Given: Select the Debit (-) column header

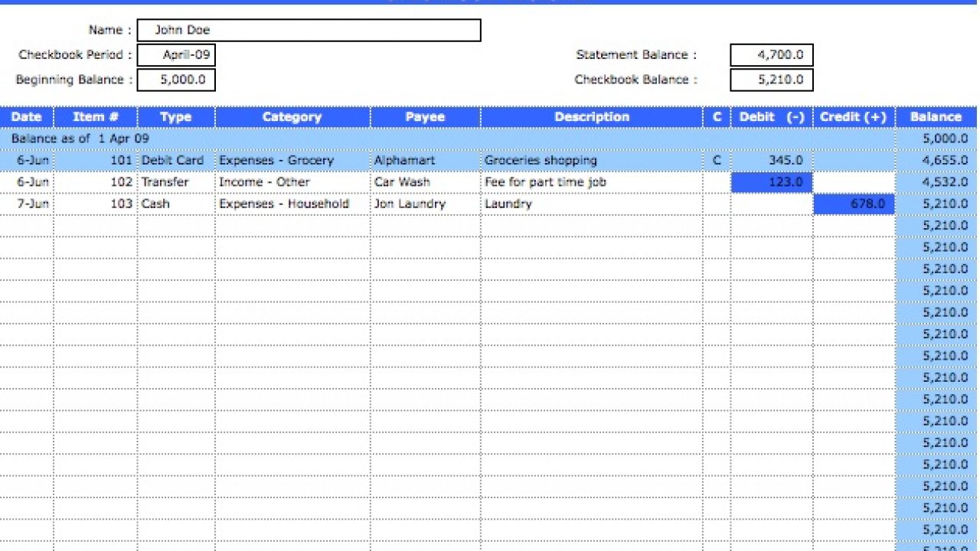Looking at the screenshot, I should pos(771,116).
